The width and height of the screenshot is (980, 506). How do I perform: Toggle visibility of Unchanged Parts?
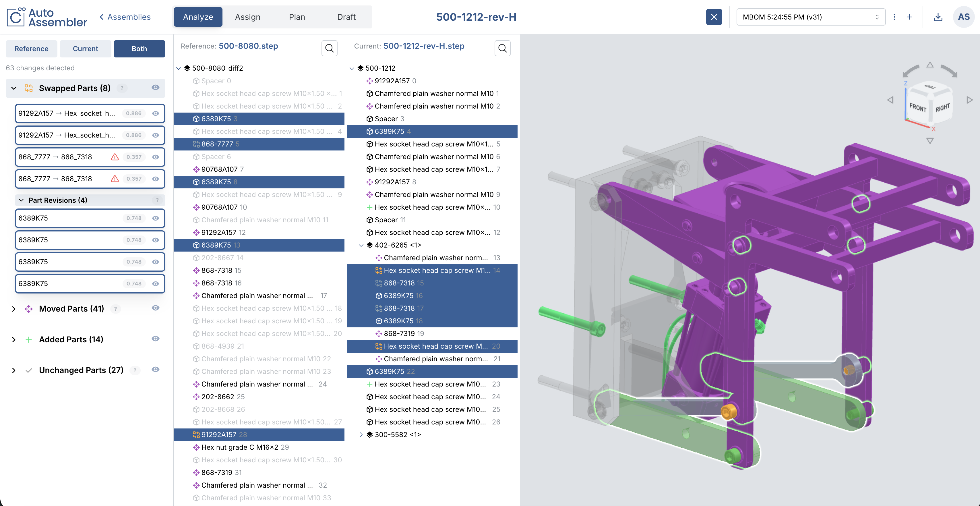(x=156, y=370)
